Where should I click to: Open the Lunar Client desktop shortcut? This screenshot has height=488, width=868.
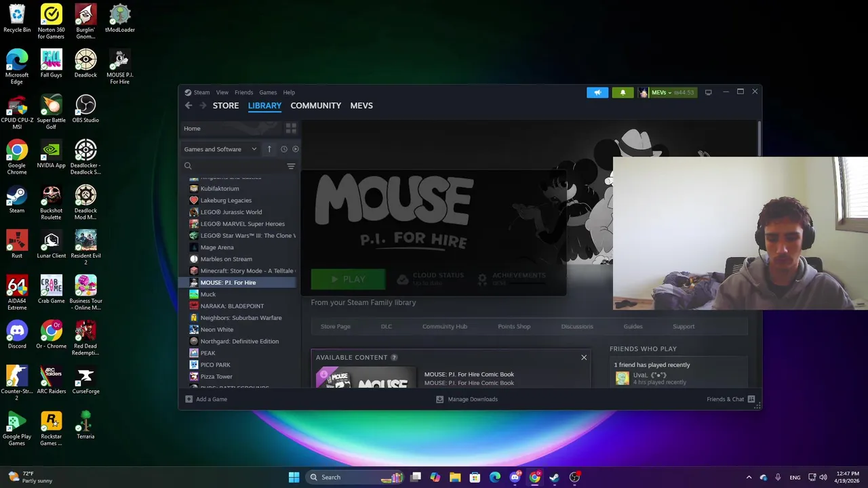click(x=52, y=244)
